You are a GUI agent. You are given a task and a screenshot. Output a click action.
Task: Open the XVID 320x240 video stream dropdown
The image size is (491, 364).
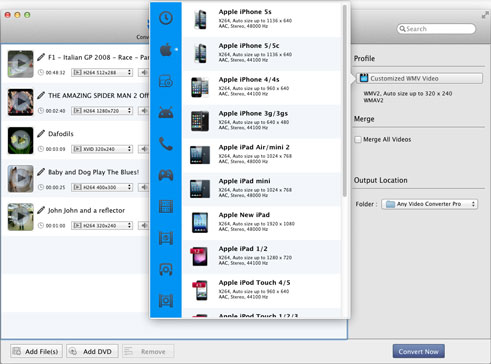click(102, 149)
